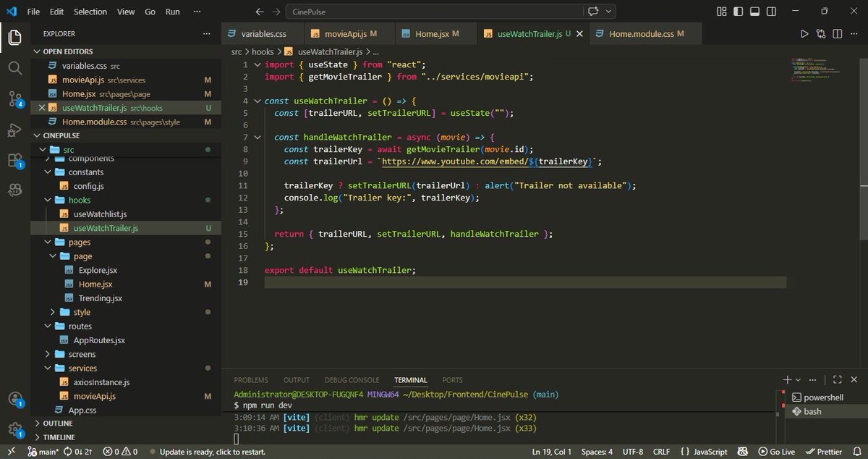Viewport: 868px width, 459px height.
Task: Click the CinePulse command center search box
Action: click(434, 12)
